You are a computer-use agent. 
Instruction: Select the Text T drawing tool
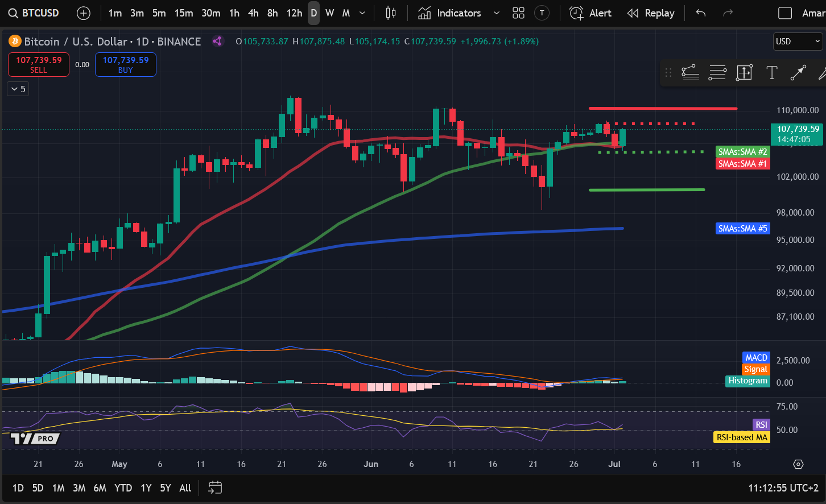click(771, 72)
